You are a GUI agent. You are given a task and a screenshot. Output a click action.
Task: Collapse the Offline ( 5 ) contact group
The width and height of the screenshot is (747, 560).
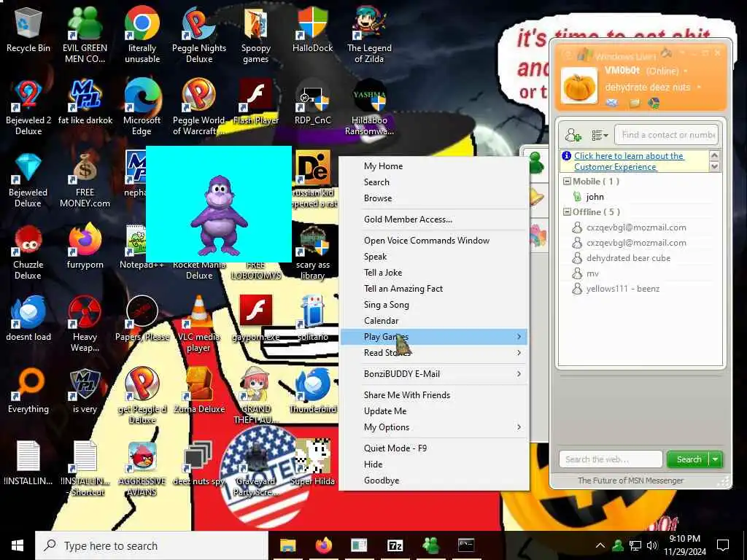(567, 212)
